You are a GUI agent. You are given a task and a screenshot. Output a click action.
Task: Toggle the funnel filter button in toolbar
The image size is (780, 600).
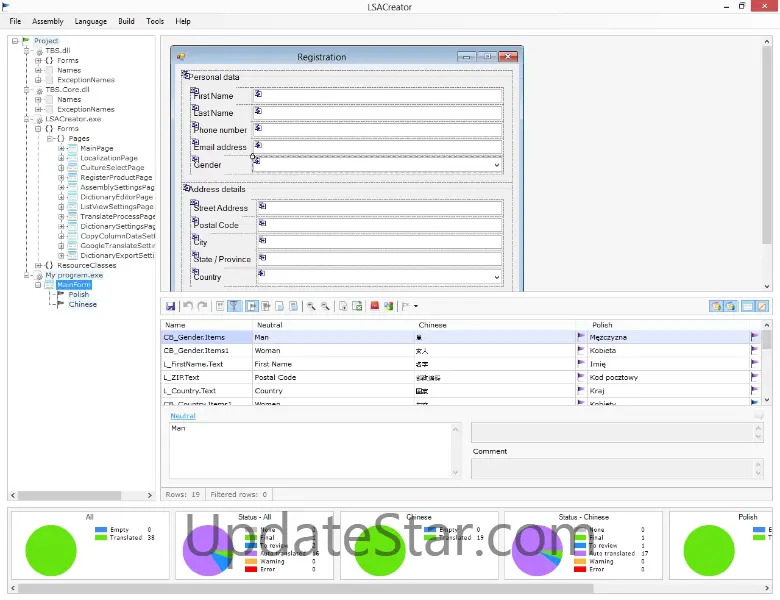[x=235, y=306]
